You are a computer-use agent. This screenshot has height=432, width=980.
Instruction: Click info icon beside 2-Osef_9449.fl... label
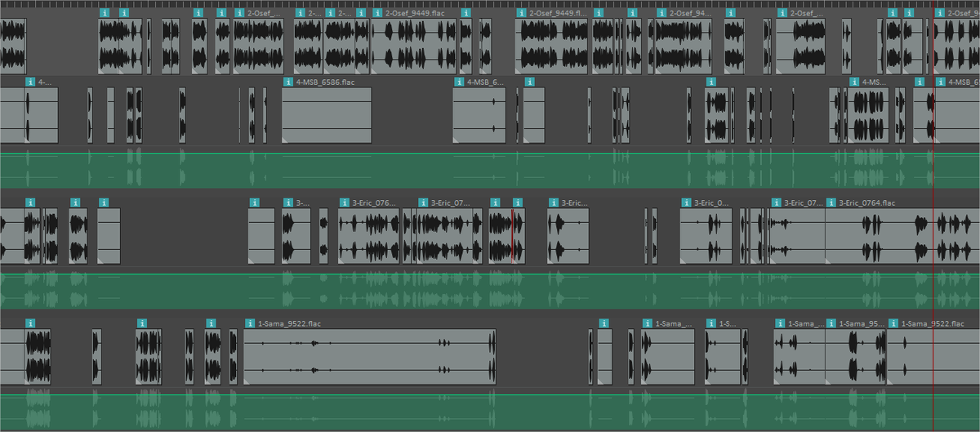pyautogui.click(x=521, y=13)
